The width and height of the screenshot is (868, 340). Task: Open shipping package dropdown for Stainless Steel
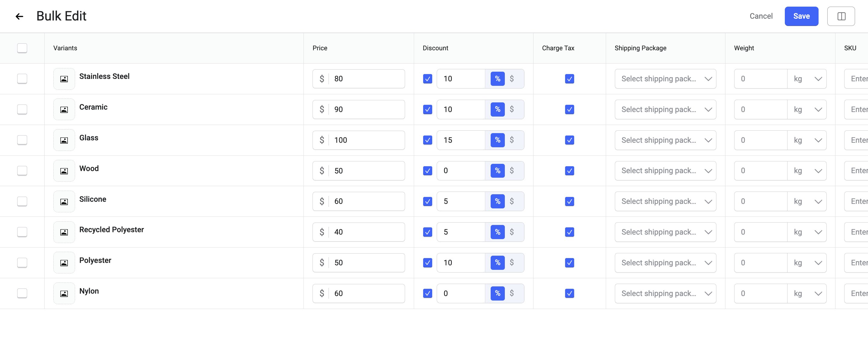point(665,79)
